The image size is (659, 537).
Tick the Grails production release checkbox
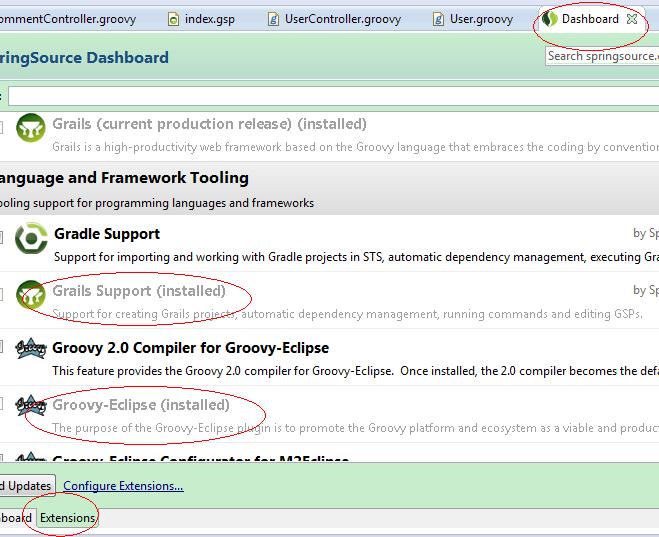tap(1, 127)
